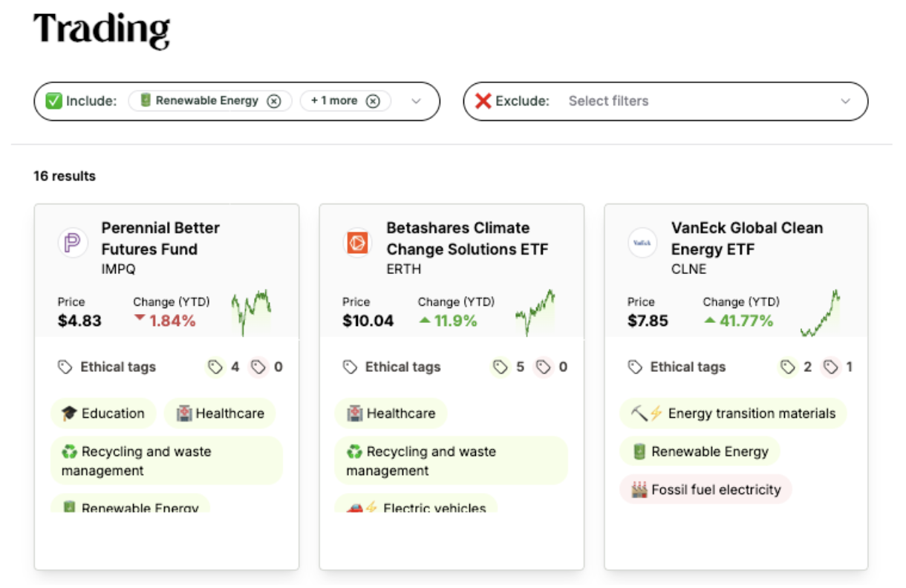The image size is (906, 588).
Task: Select the Renewable Energy tag on CLNE card
Action: pyautogui.click(x=700, y=451)
